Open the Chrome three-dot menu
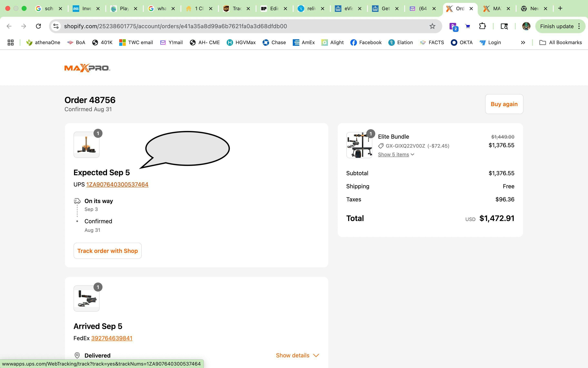Viewport: 588px width, 368px height. pyautogui.click(x=579, y=26)
